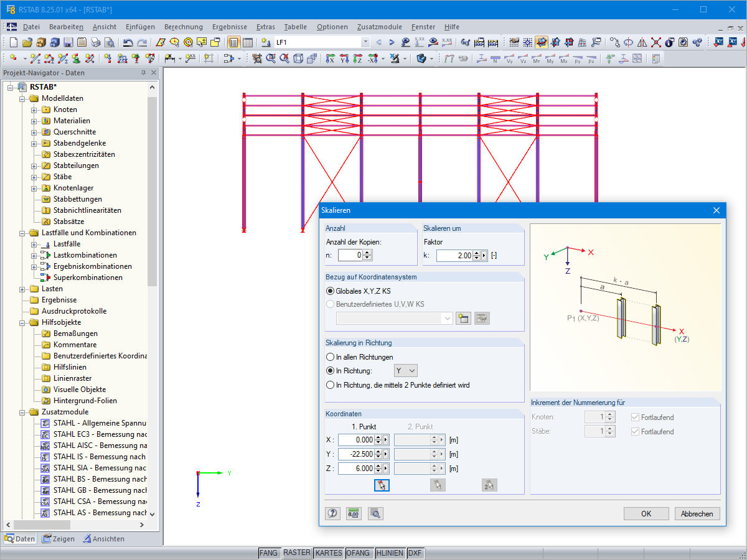Click the units and decimals 0.00 icon
This screenshot has width=747, height=560.
pyautogui.click(x=354, y=513)
